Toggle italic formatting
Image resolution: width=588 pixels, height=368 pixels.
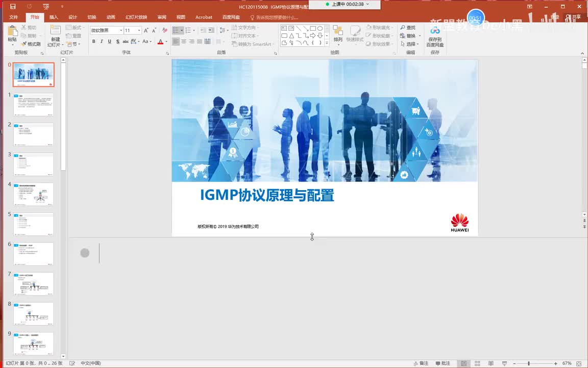pyautogui.click(x=102, y=42)
